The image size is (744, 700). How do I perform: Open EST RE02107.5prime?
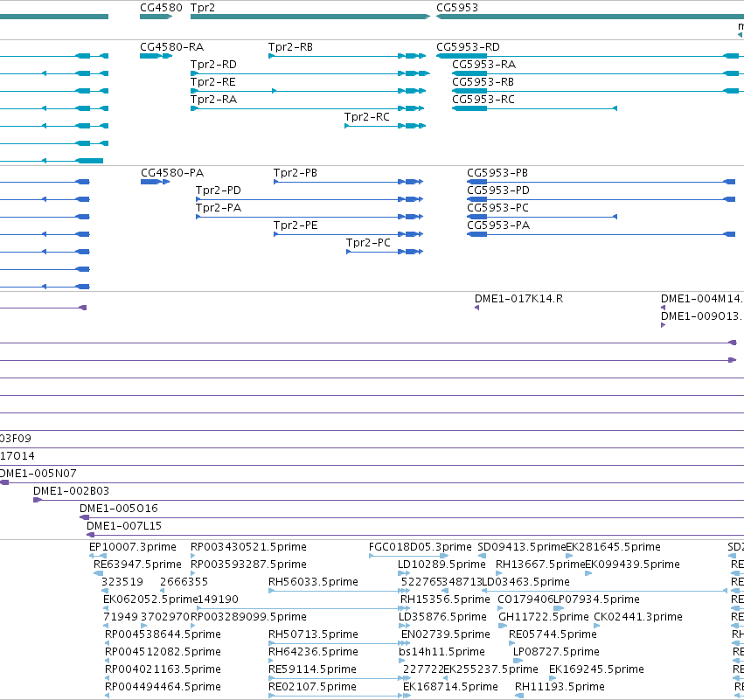tap(312, 688)
